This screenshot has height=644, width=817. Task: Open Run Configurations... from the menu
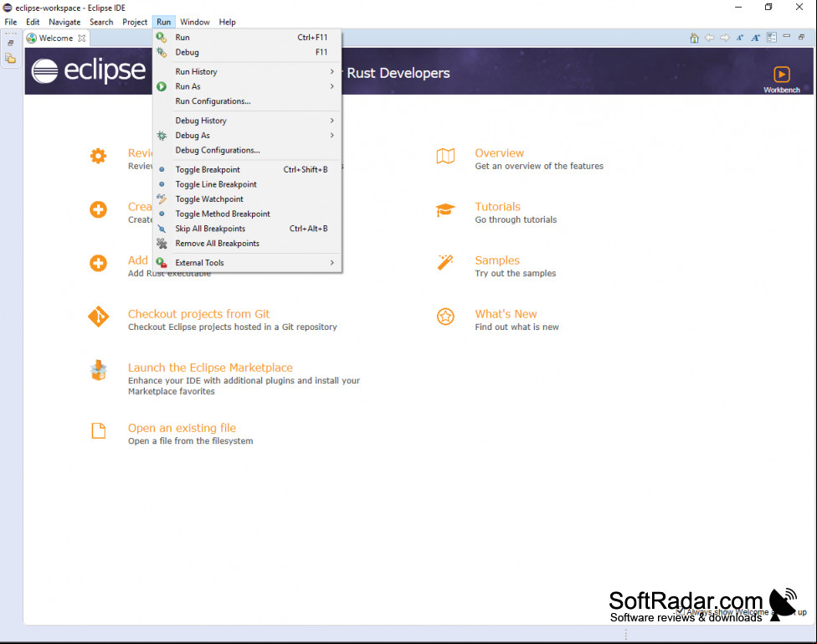click(x=248, y=101)
